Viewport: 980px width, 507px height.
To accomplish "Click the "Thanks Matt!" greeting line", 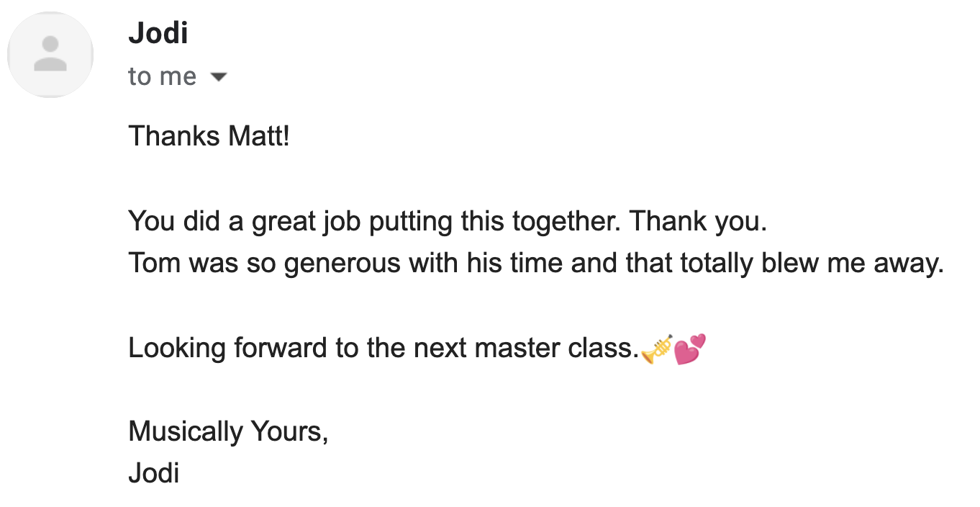I will [x=209, y=135].
